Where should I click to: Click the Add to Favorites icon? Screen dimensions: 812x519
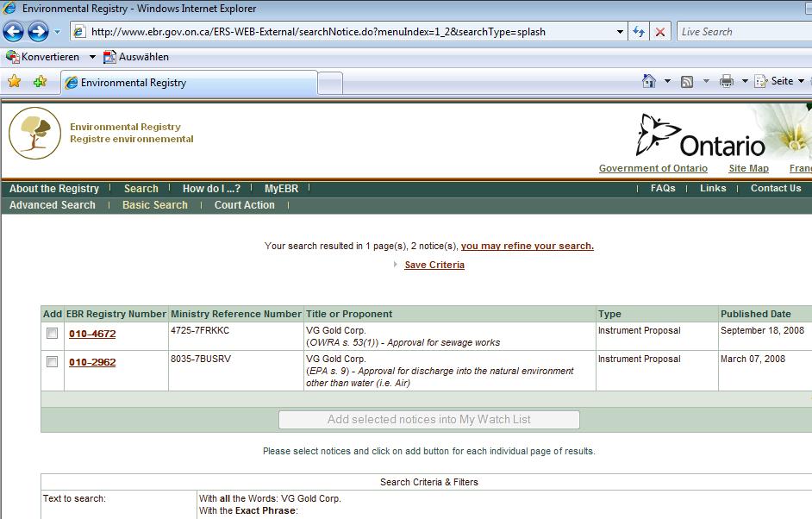coord(40,82)
